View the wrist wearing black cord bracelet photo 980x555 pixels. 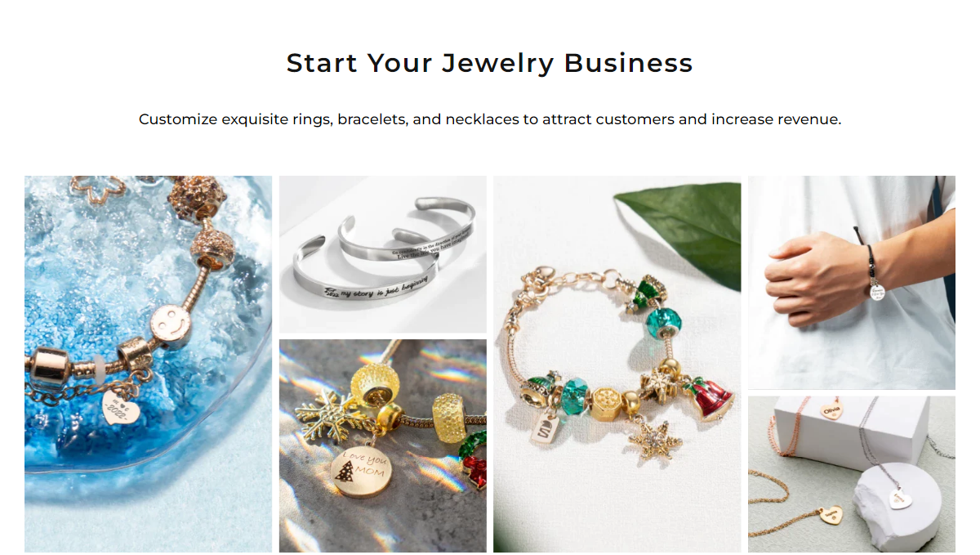852,282
